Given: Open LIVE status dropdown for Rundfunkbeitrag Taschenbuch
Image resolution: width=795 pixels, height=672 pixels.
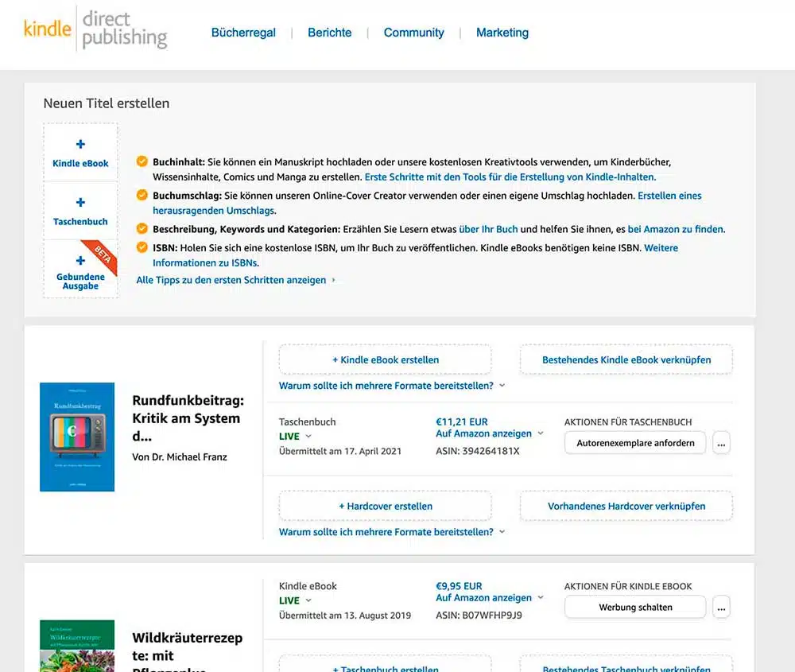Looking at the screenshot, I should [x=295, y=436].
